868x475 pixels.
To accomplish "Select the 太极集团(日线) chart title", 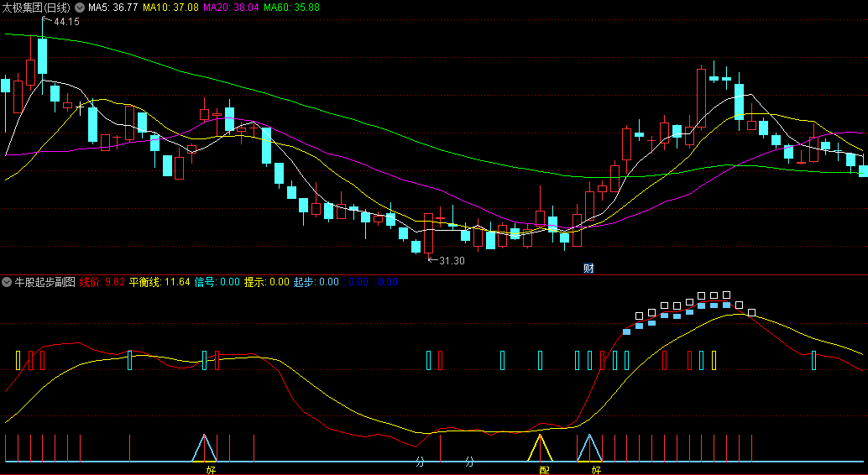I will [x=36, y=8].
